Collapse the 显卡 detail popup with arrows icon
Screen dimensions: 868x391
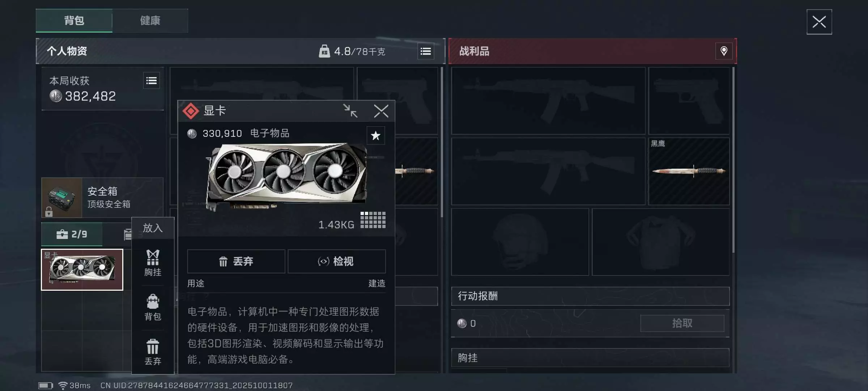[x=350, y=111]
